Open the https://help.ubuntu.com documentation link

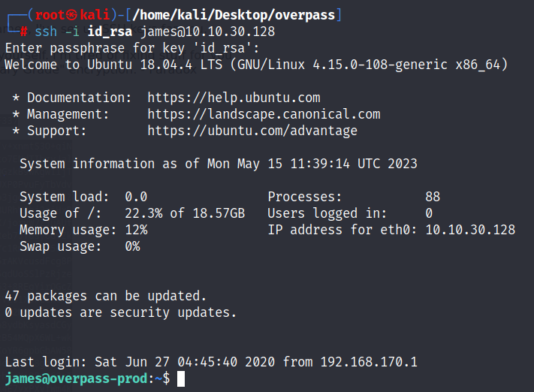pyautogui.click(x=234, y=98)
